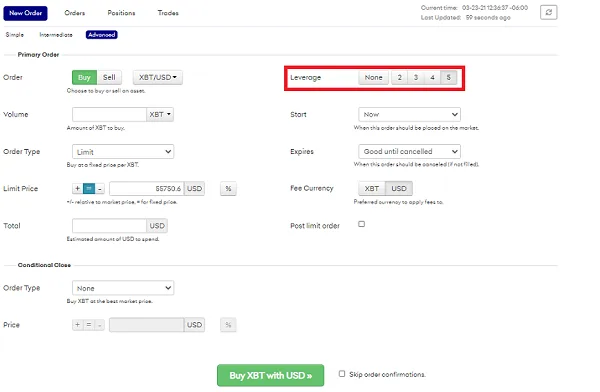Viewport: 600px width, 392px height.
Task: Select USD as fee currency
Action: (x=399, y=188)
